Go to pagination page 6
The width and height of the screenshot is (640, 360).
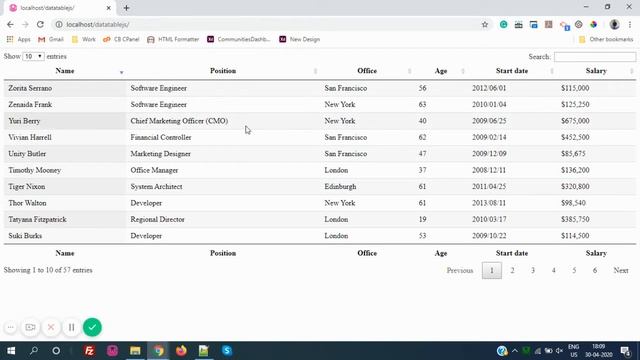point(595,270)
